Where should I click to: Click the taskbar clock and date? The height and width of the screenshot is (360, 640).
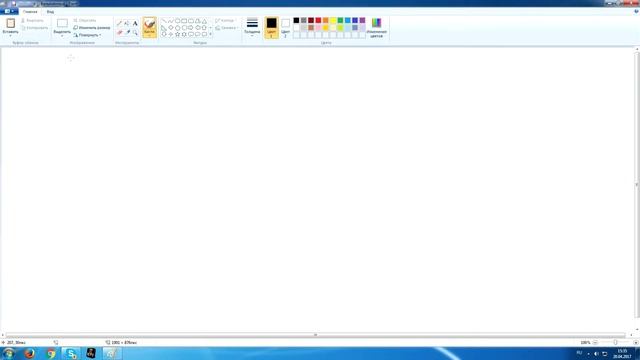[622, 353]
